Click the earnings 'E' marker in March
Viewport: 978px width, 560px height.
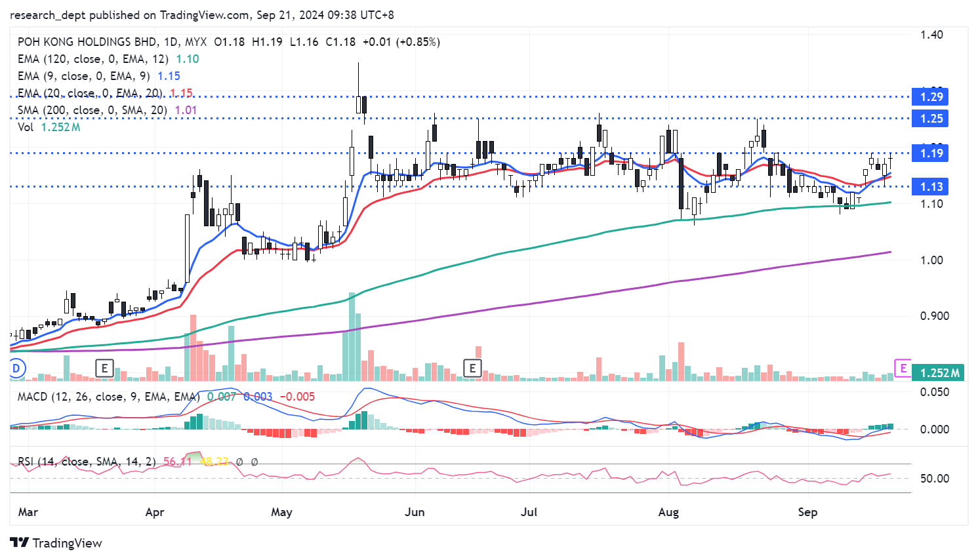pos(104,369)
